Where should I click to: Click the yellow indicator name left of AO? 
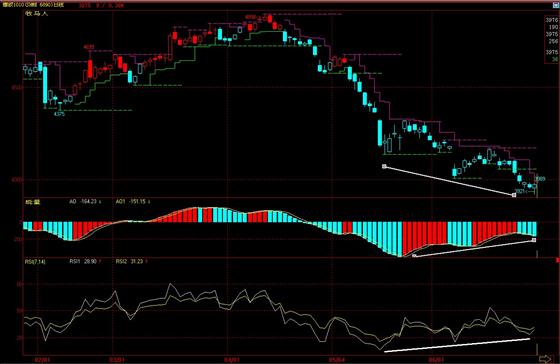click(32, 202)
